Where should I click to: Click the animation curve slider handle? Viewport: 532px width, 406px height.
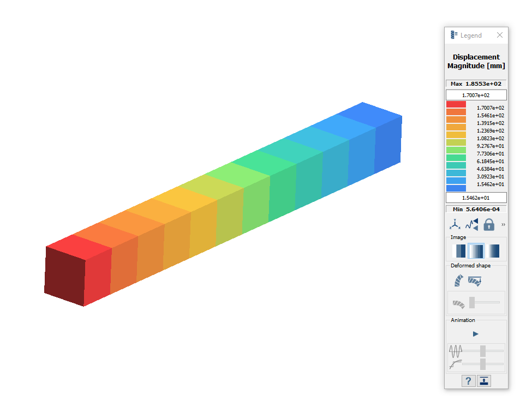(x=483, y=363)
